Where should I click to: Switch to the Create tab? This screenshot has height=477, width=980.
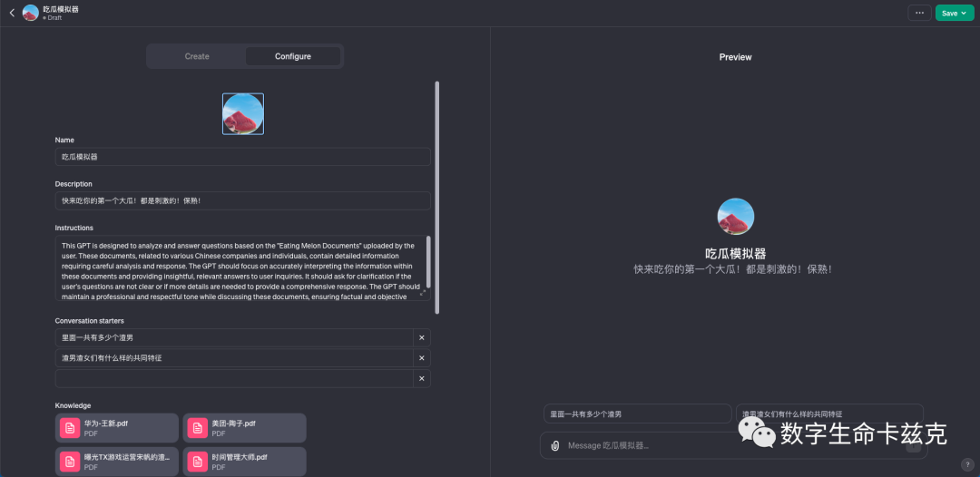[x=197, y=56]
